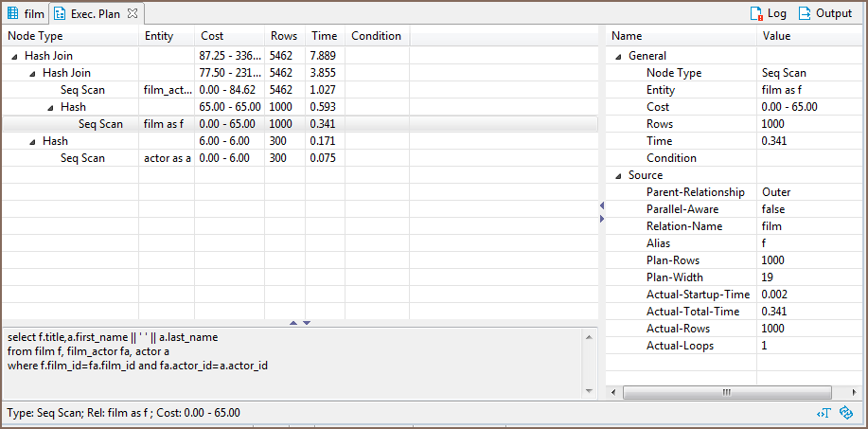Screen dimensions: 868x429
Task: Close the Exec. Plan tab
Action: click(133, 13)
